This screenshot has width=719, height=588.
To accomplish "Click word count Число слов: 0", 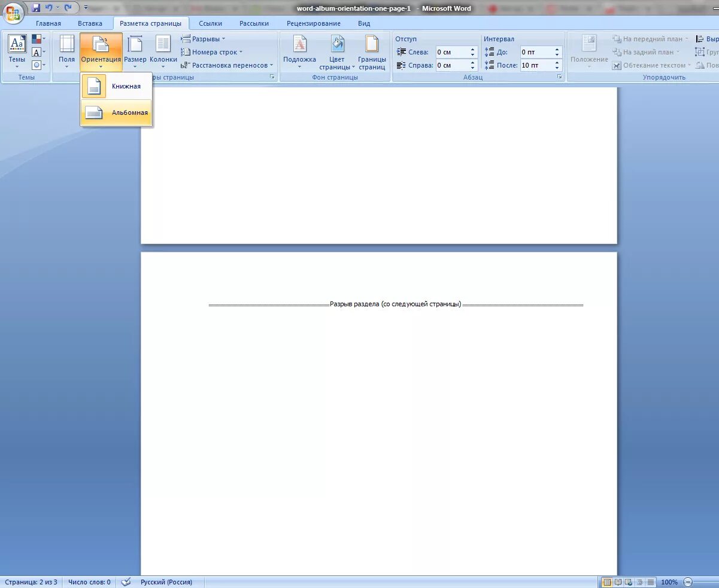I will (89, 582).
